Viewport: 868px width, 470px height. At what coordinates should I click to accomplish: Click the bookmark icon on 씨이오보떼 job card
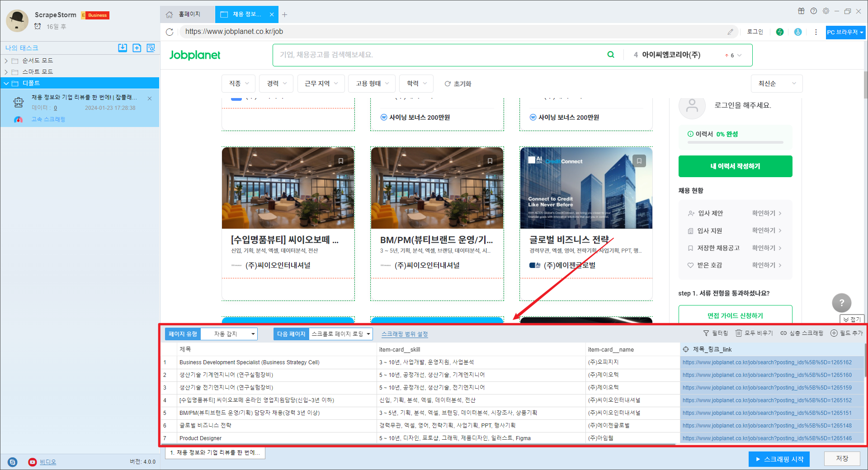pos(341,161)
